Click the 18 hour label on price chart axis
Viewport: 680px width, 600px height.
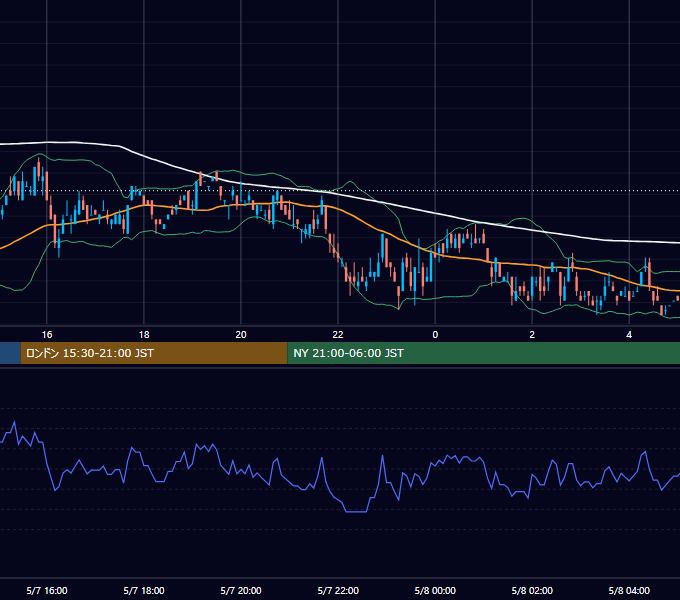click(x=144, y=335)
